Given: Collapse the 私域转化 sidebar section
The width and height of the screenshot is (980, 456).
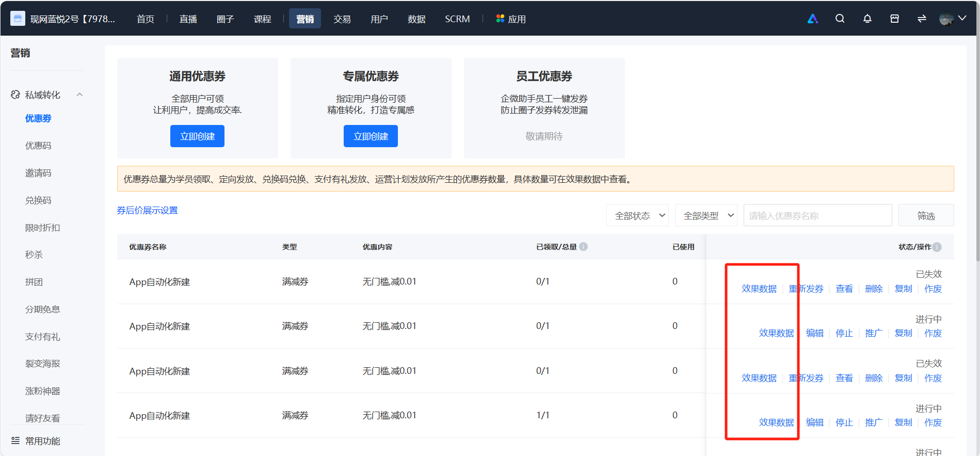Looking at the screenshot, I should (x=79, y=95).
